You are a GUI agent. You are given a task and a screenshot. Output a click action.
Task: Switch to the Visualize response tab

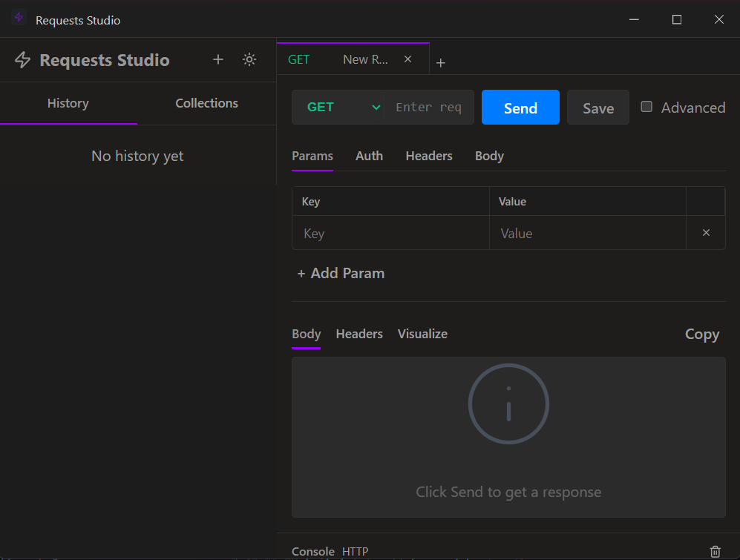(422, 334)
